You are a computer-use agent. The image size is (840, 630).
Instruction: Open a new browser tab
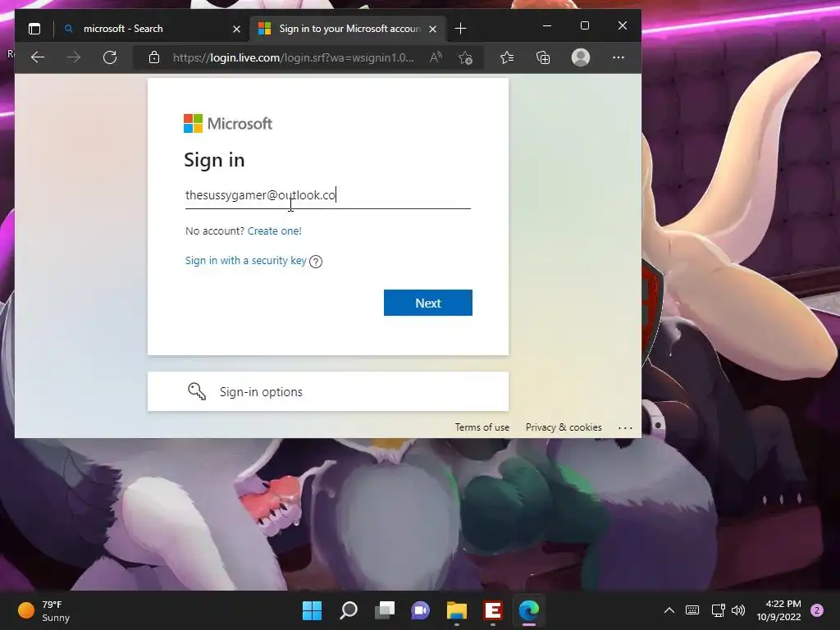pyautogui.click(x=460, y=29)
